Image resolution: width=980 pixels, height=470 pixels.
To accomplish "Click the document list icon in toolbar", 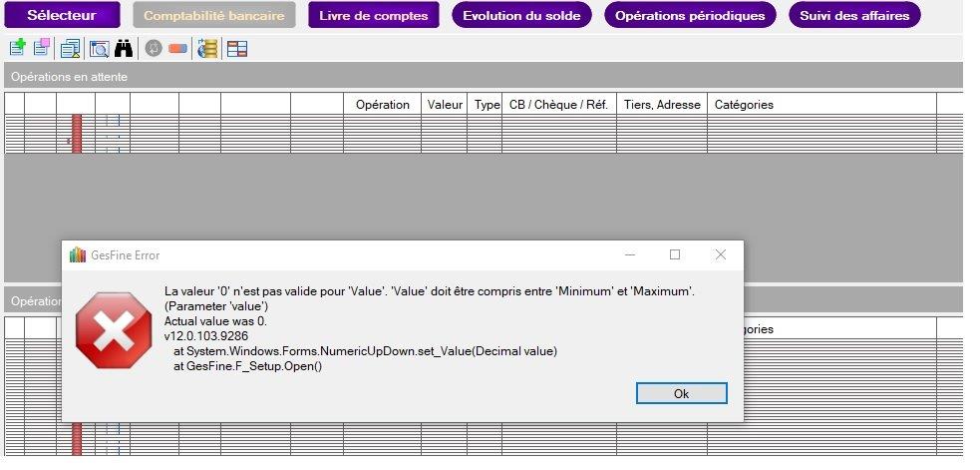I will tap(70, 48).
